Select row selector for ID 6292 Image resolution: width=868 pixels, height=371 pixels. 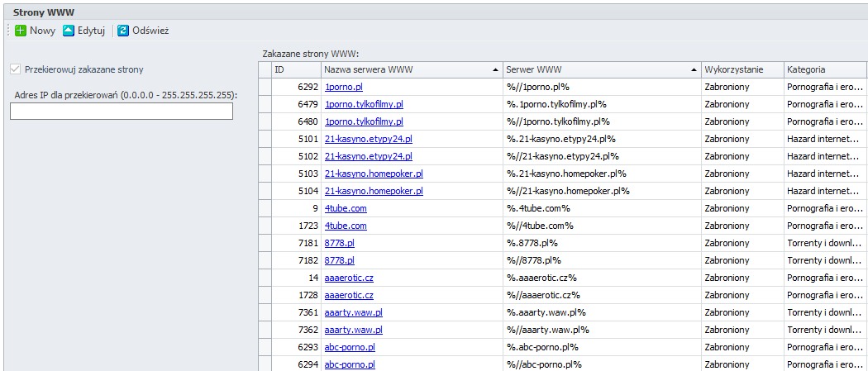click(265, 87)
